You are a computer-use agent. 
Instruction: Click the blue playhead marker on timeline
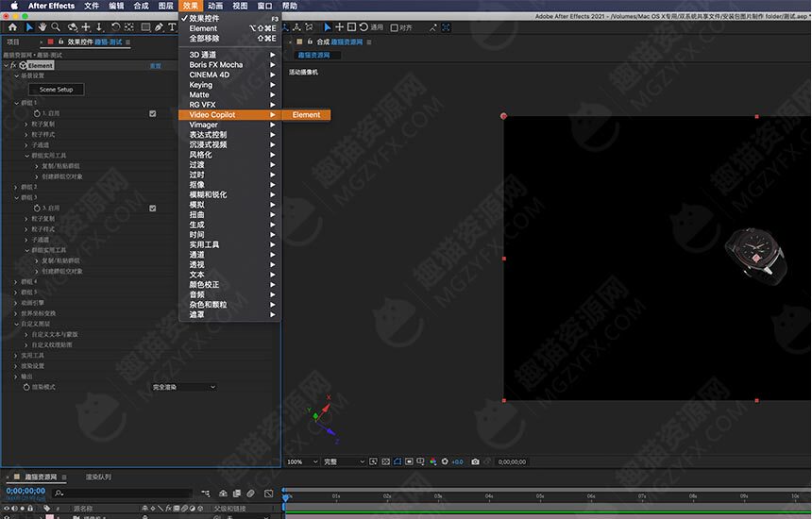(285, 496)
